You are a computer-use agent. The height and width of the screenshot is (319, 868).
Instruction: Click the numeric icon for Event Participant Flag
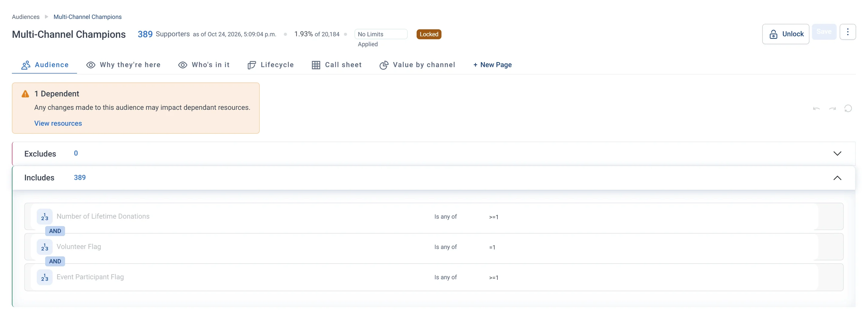click(x=45, y=277)
